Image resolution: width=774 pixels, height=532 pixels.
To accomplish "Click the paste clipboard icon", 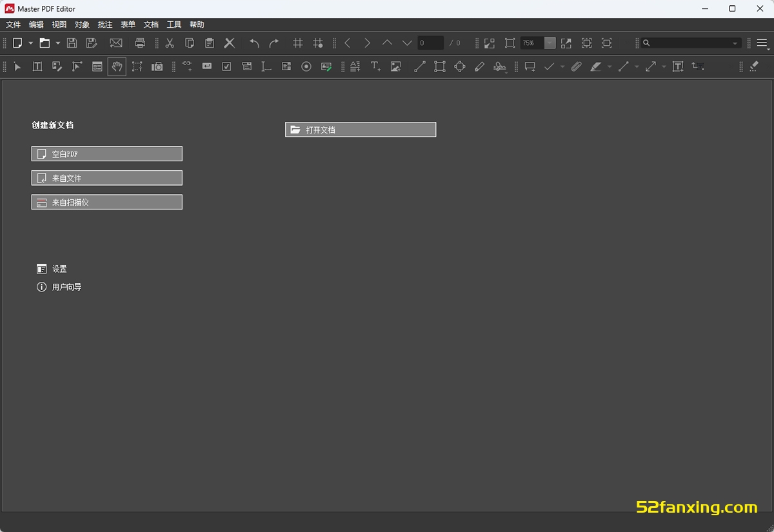I will (x=210, y=43).
